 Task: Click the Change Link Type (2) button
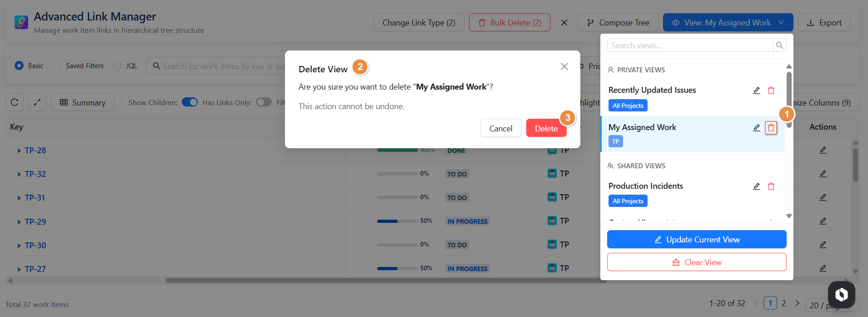point(419,22)
